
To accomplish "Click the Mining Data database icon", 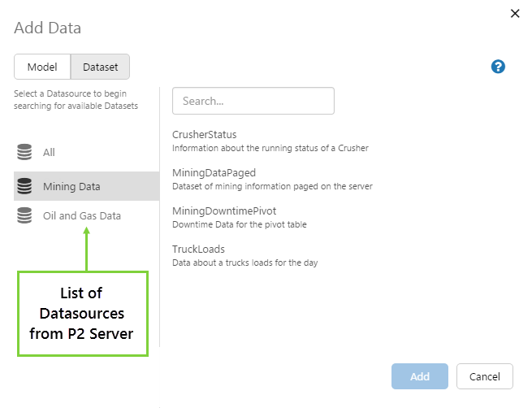I will [x=24, y=186].
